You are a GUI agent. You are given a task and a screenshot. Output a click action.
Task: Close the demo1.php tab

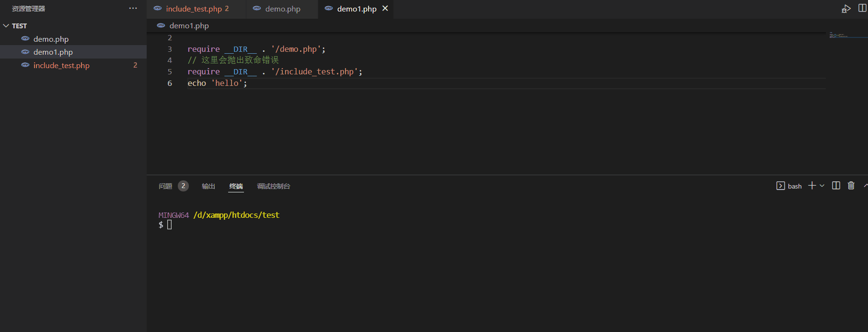click(x=385, y=9)
